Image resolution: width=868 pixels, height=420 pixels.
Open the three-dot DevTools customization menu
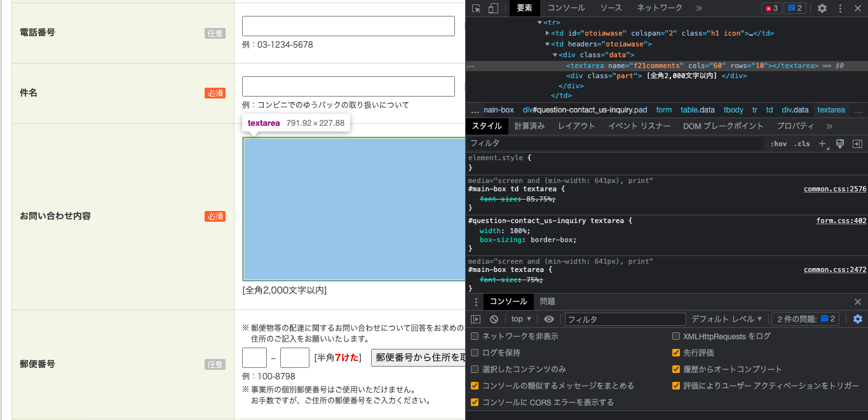coord(840,8)
